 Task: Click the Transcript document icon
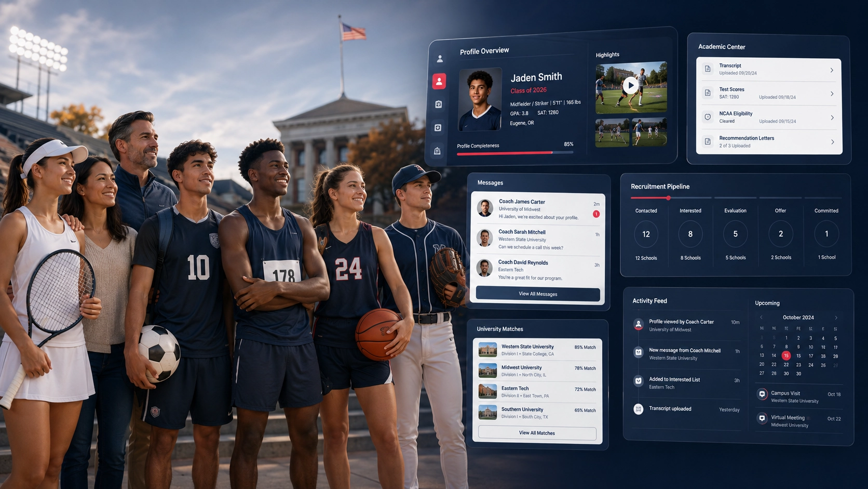pyautogui.click(x=708, y=69)
